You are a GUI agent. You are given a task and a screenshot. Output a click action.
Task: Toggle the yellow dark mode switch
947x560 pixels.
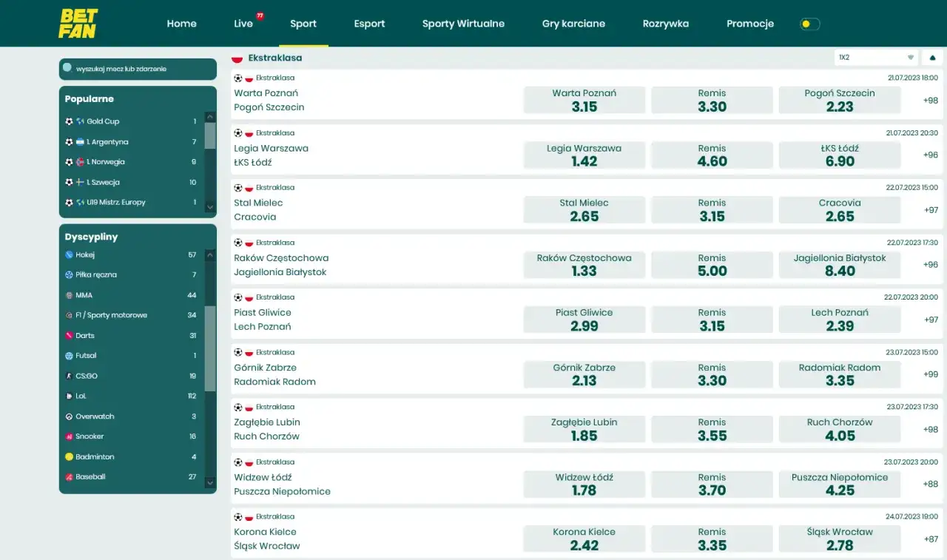tap(809, 24)
